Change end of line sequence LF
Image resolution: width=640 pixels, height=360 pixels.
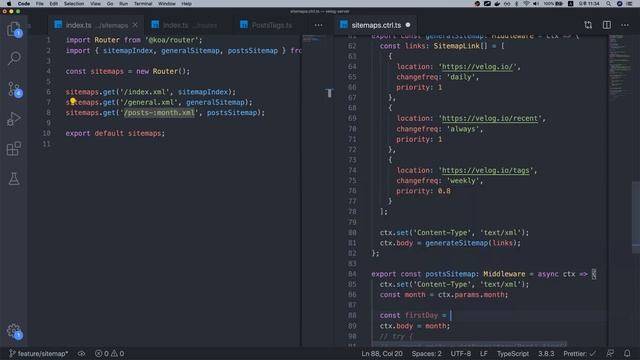click(483, 353)
